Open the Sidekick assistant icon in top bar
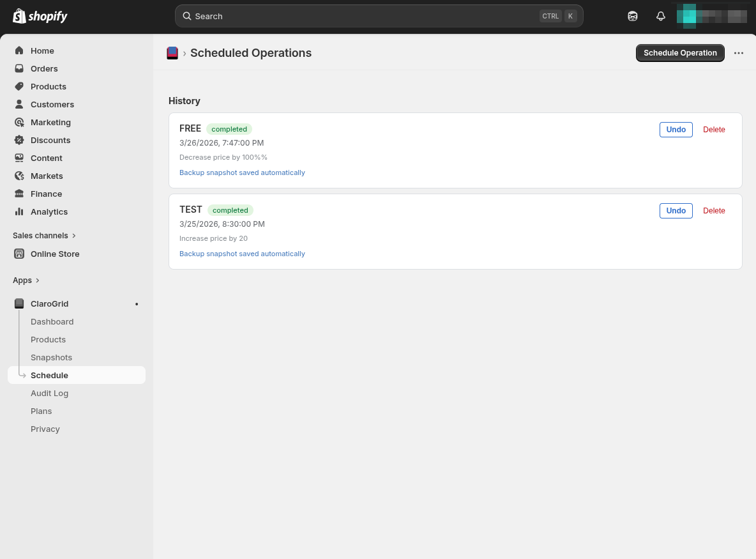Screen dimensions: 756x559 tap(632, 16)
